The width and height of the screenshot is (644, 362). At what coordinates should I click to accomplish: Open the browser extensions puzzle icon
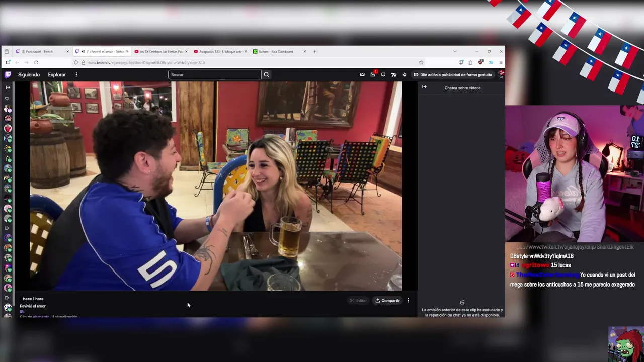pyautogui.click(x=470, y=62)
